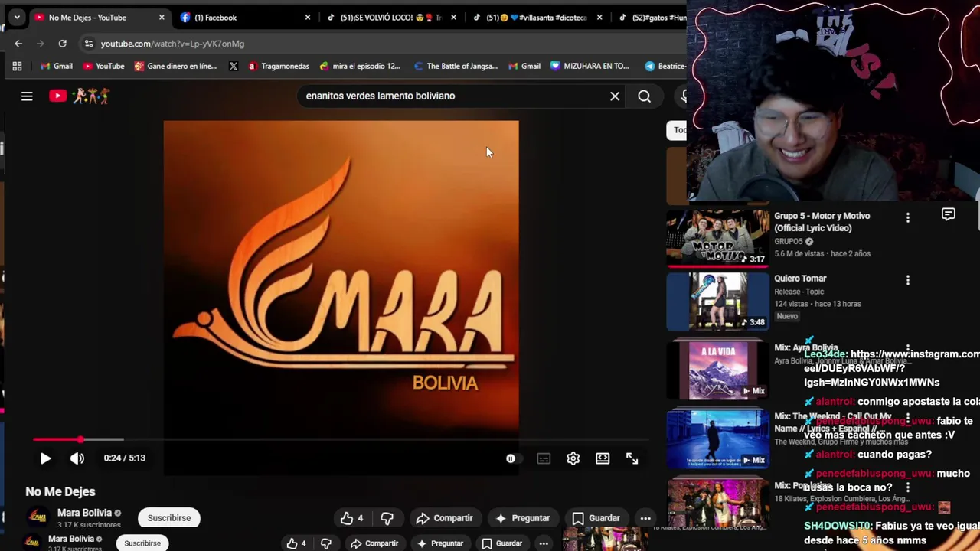
Task: Switch to the SE VOLVIÓ LOCO TikTok tab
Action: pos(390,18)
